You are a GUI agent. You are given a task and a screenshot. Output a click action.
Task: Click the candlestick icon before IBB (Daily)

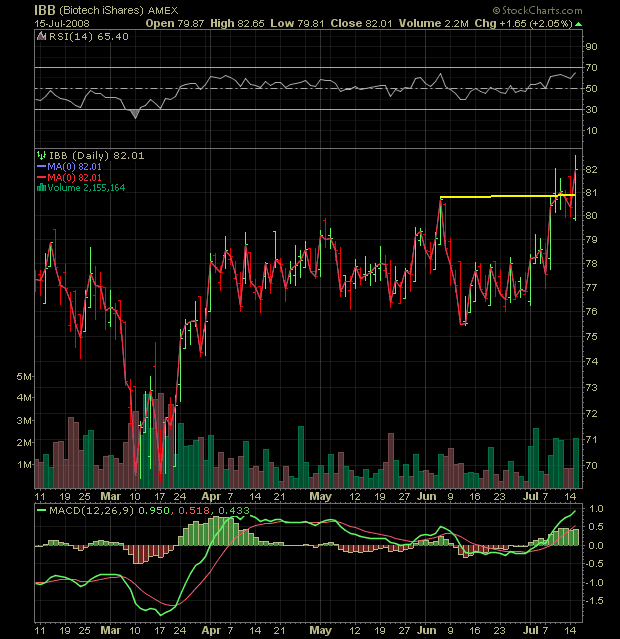pos(41,156)
